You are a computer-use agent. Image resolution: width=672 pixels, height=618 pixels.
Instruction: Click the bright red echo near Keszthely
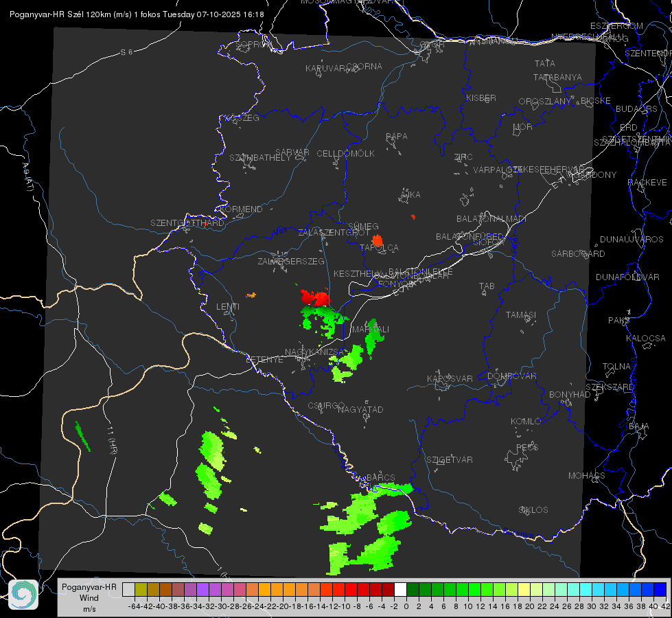[315, 297]
